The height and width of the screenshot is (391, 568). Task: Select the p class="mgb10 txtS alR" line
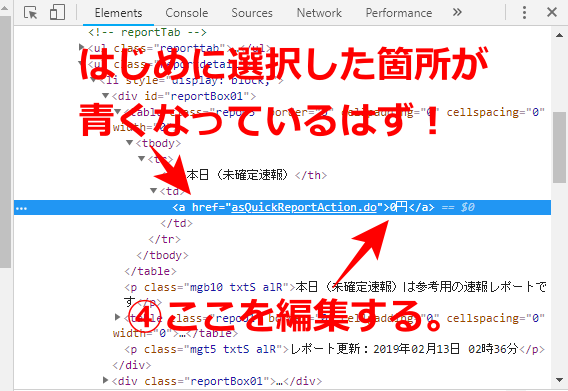click(x=335, y=294)
